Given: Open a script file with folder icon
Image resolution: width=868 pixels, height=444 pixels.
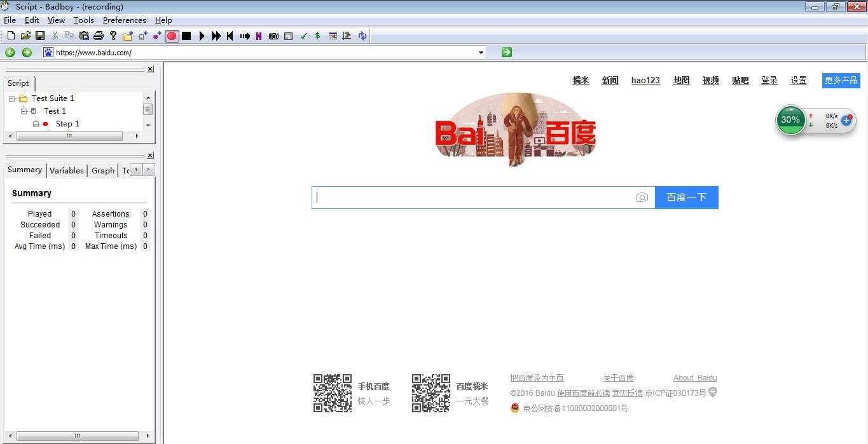Looking at the screenshot, I should [25, 36].
